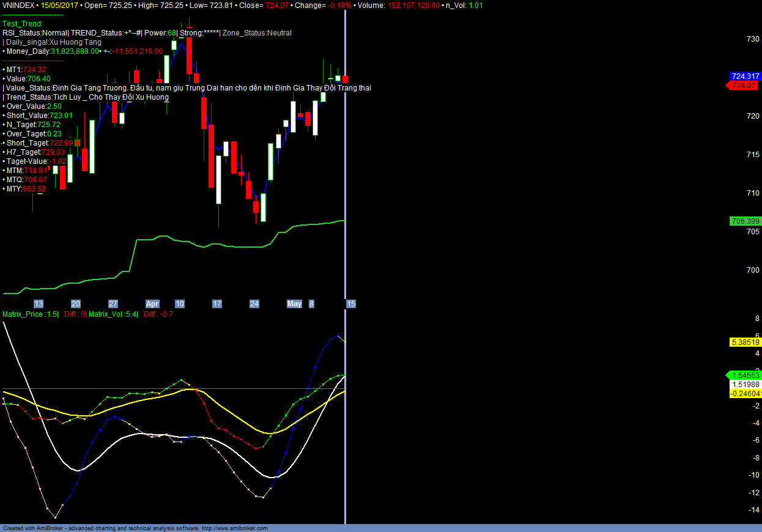Screen dimensions: 762x532
Task: Click the Matrix_Price indicator title
Action: (x=30, y=314)
